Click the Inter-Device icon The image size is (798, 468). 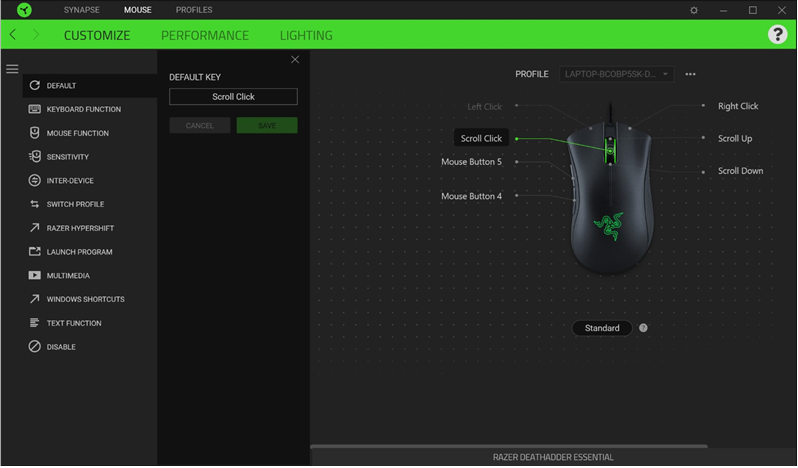(35, 180)
